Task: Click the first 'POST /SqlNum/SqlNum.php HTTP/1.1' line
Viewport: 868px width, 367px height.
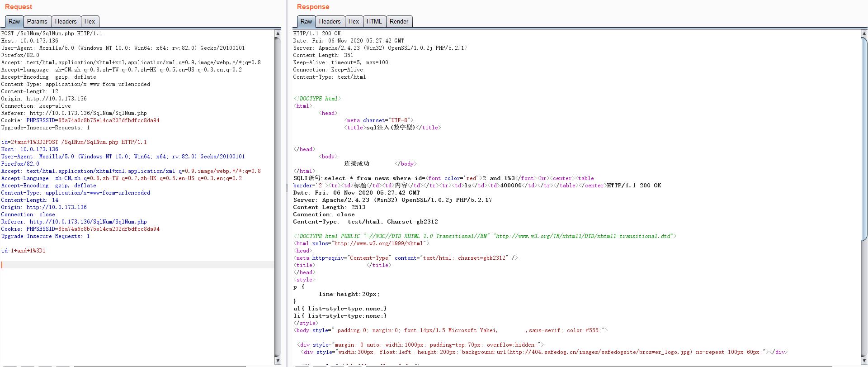Action: [52, 33]
